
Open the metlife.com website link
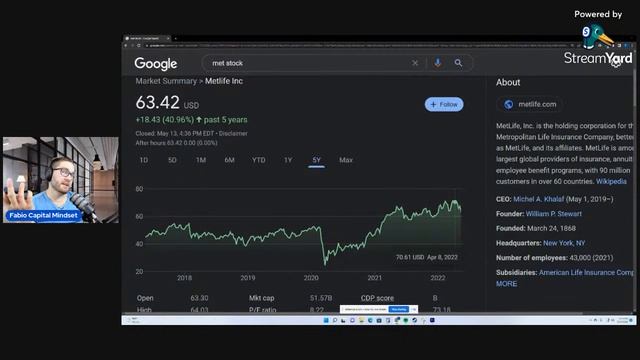530,104
